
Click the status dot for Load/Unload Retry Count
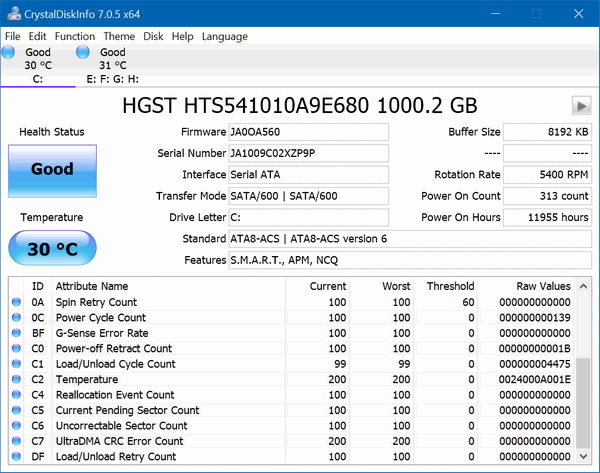[x=16, y=456]
